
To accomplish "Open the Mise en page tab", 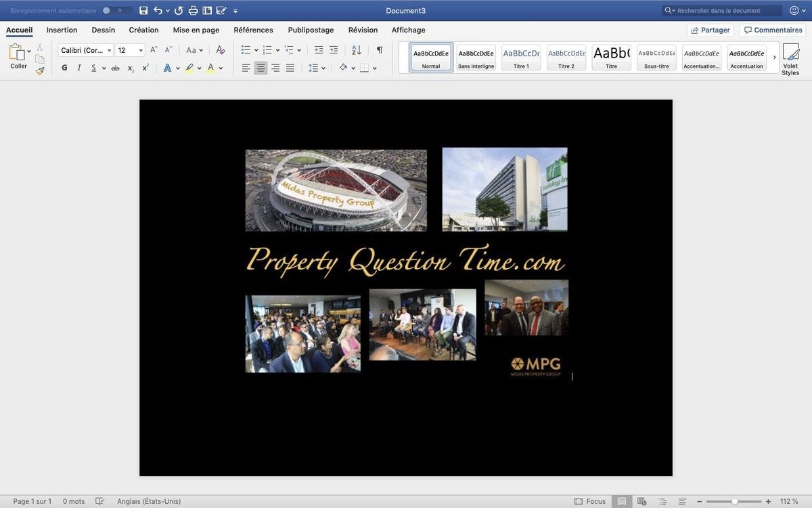I will pyautogui.click(x=196, y=30).
